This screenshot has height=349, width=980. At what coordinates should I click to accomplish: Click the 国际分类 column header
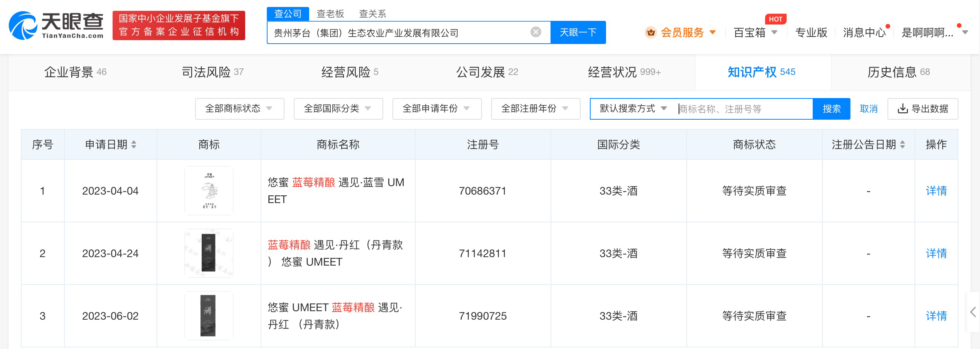coord(618,144)
